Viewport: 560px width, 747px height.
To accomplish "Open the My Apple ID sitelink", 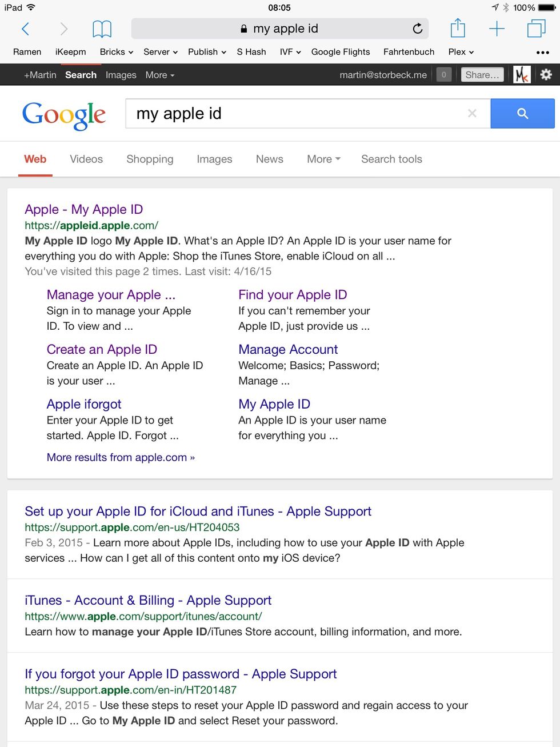I will pyautogui.click(x=274, y=404).
